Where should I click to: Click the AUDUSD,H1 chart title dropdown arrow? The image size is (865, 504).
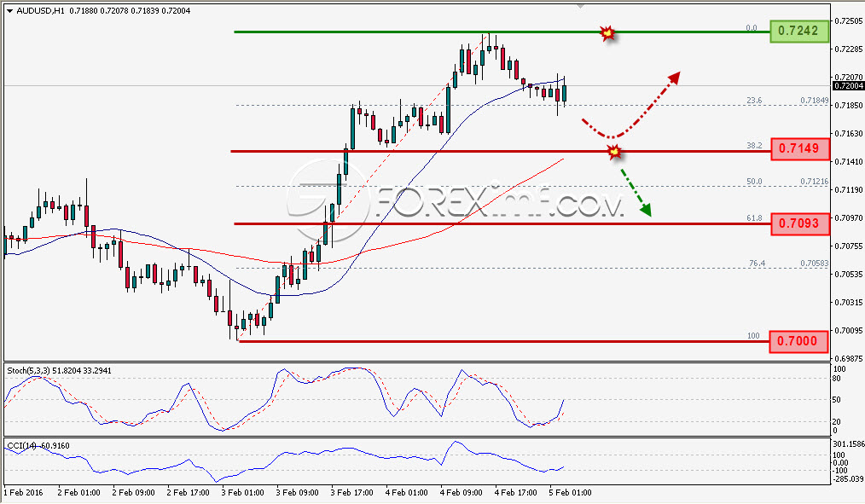click(10, 10)
